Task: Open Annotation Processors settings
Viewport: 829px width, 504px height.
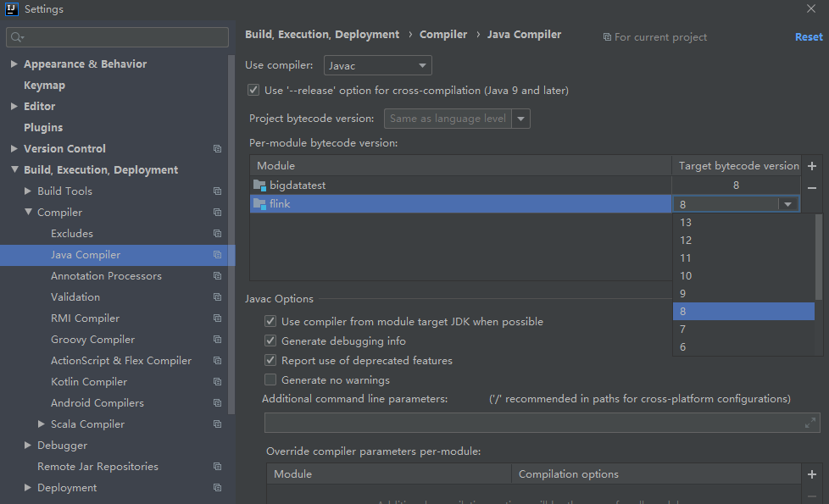Action: tap(106, 276)
